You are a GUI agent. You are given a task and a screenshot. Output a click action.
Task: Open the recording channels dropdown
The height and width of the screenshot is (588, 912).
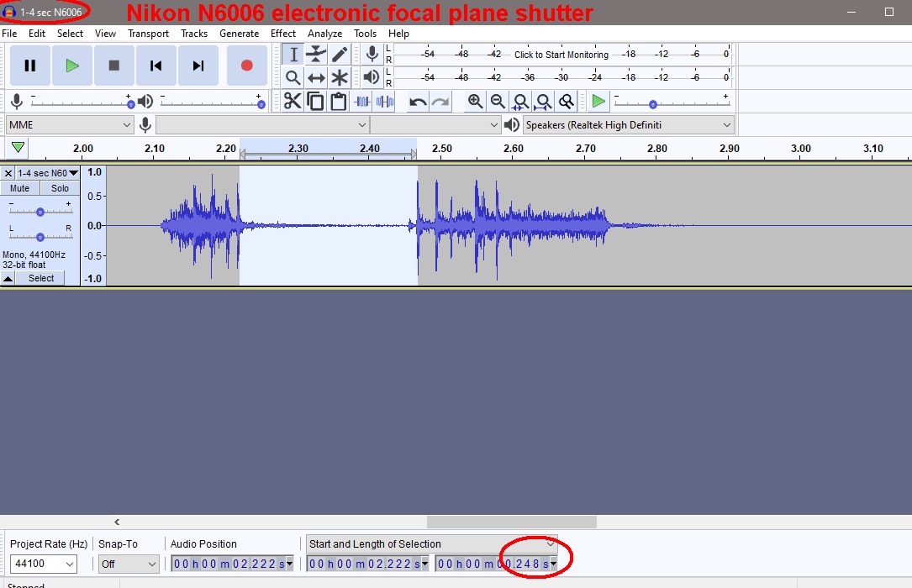[x=435, y=125]
